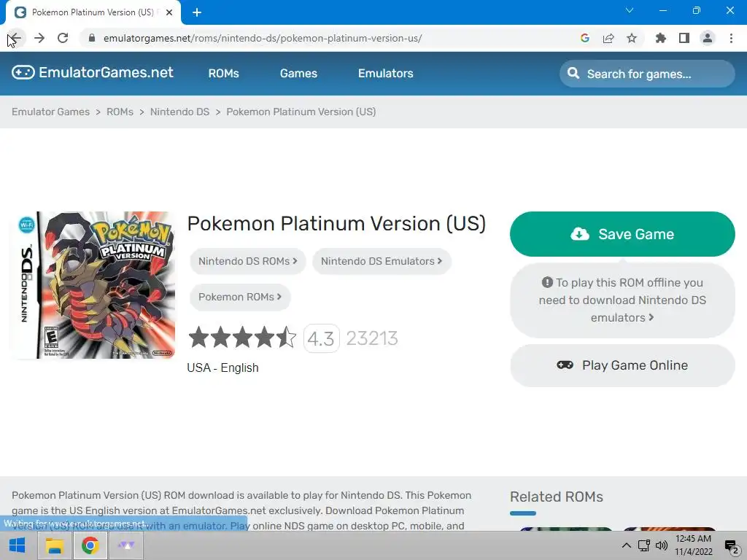The width and height of the screenshot is (747, 560).
Task: Go to Emulator Games breadcrumb
Action: coord(50,112)
